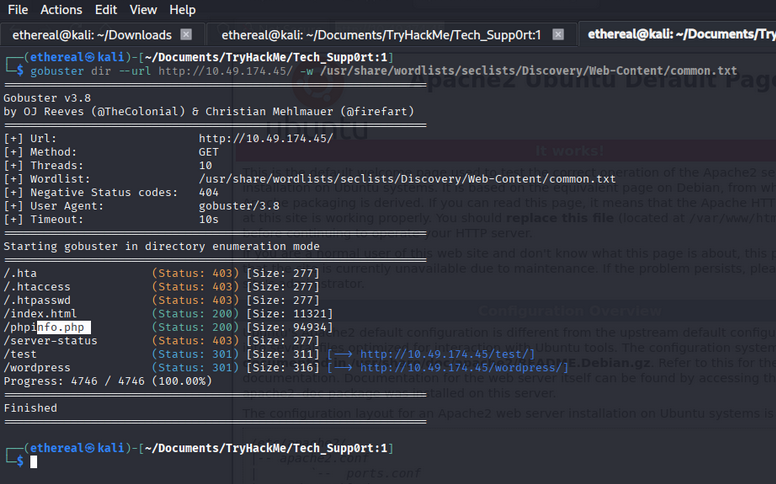The image size is (776, 484).
Task: Open the File menu
Action: 18,10
